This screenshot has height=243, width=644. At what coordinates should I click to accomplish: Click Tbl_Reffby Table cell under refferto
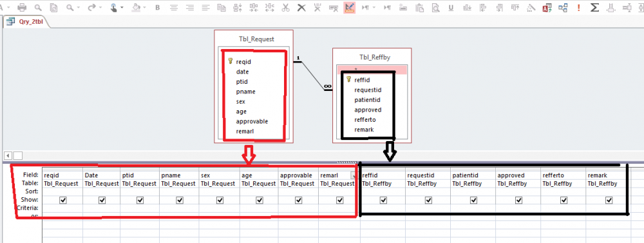pyautogui.click(x=563, y=184)
